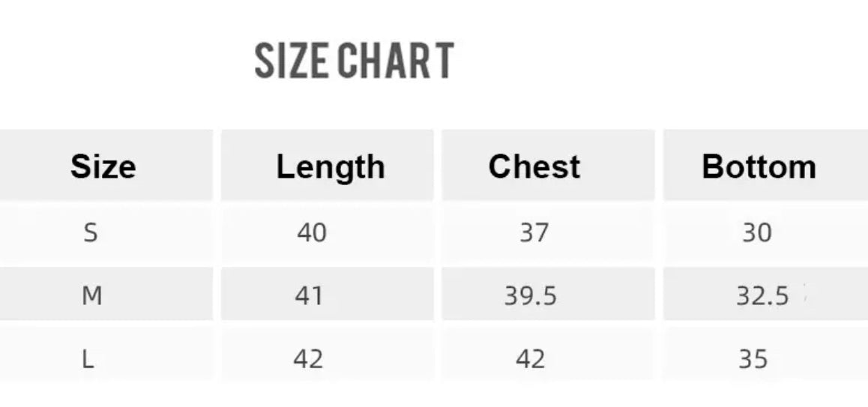This screenshot has width=868, height=407.
Task: Click the word SIZE in the title
Action: [x=293, y=60]
